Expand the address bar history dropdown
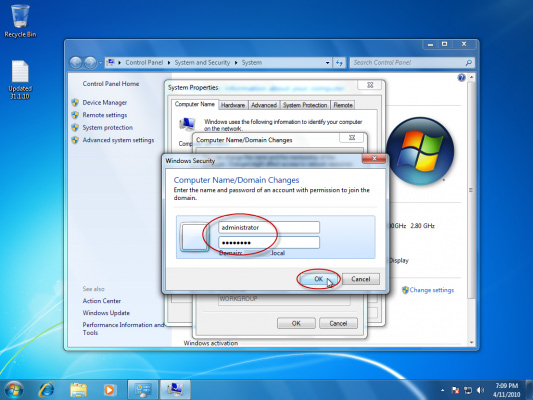The image size is (533, 400). (x=327, y=63)
